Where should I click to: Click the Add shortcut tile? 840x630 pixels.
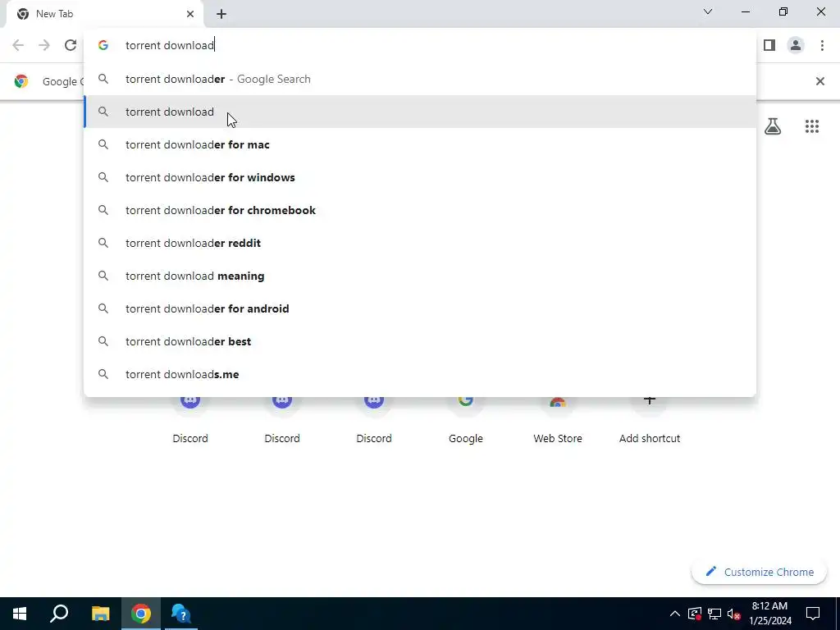pos(650,421)
